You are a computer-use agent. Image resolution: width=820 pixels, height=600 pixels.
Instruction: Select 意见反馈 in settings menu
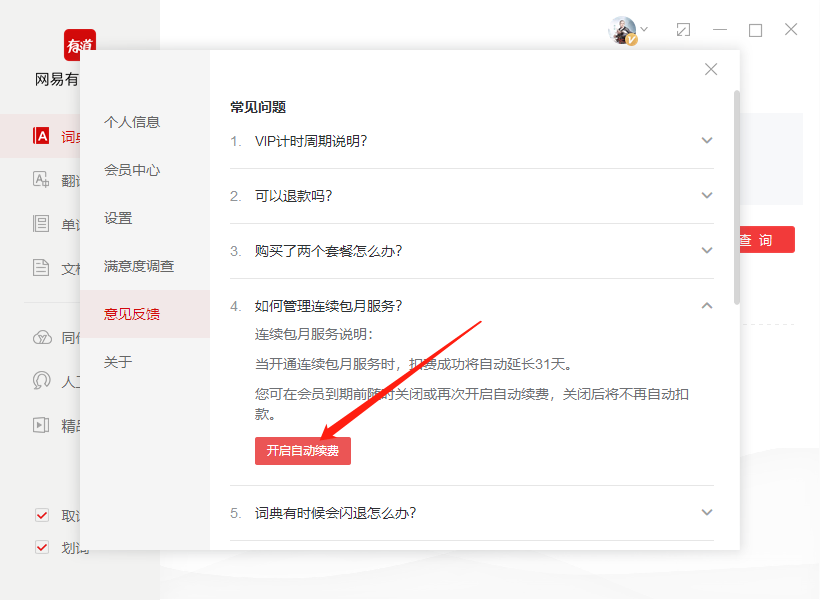(145, 314)
